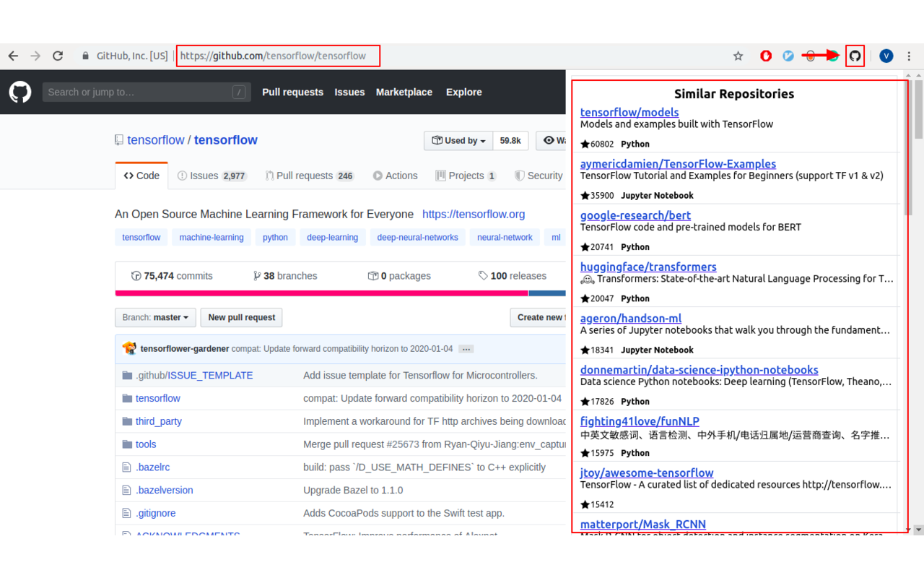
Task: Toggle the bookmark star for this page
Action: [737, 56]
